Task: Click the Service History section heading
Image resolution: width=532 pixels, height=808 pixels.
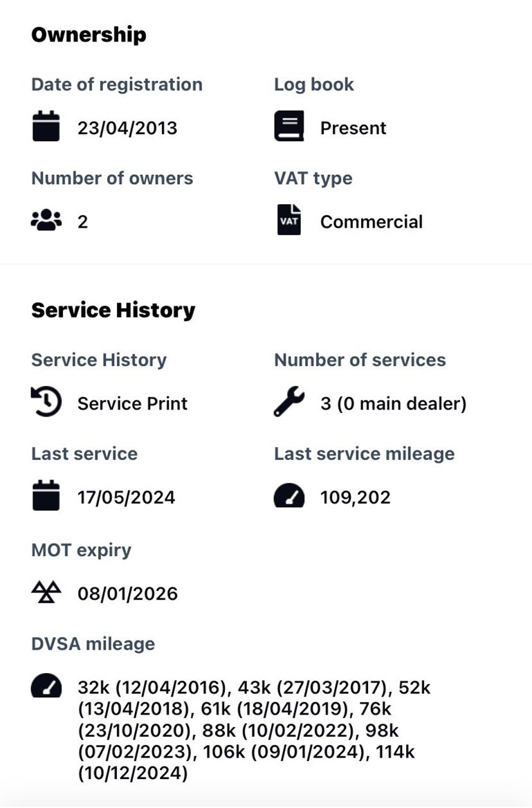Action: click(x=113, y=310)
